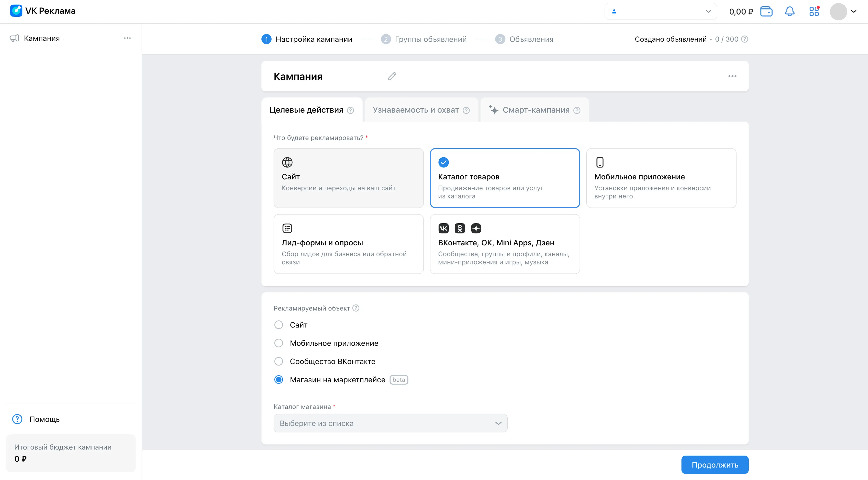
Task: Click help icon next to Целевые действия
Action: [350, 110]
